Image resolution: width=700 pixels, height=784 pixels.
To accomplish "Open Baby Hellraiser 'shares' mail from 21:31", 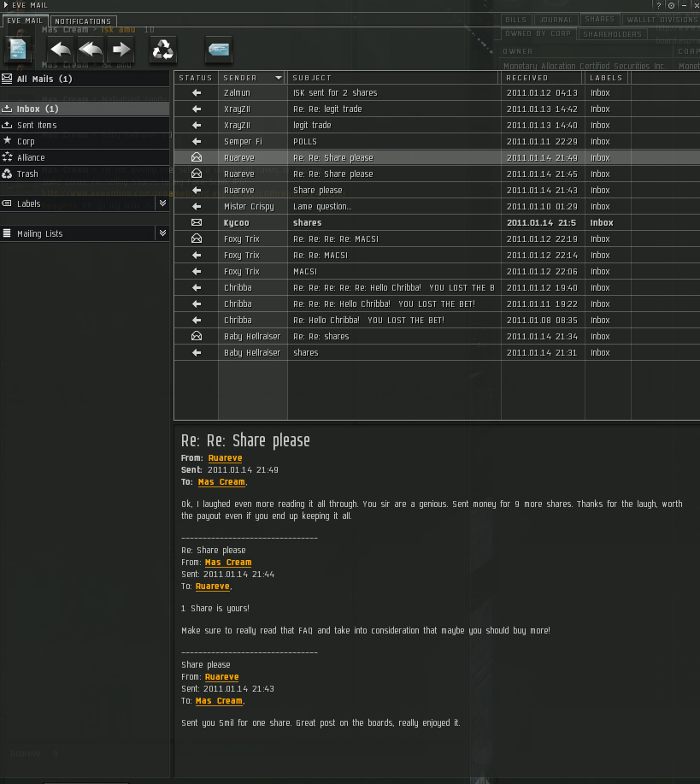I will click(x=437, y=353).
